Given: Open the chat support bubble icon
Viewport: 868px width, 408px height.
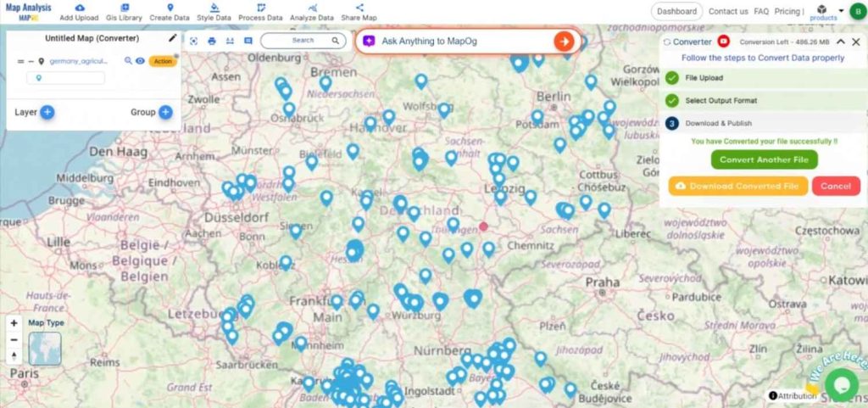Looking at the screenshot, I should [841, 383].
